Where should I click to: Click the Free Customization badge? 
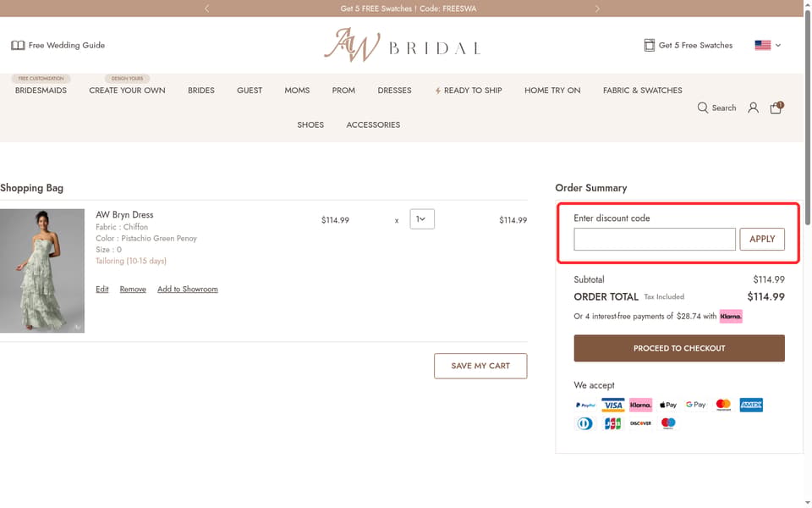(x=41, y=78)
